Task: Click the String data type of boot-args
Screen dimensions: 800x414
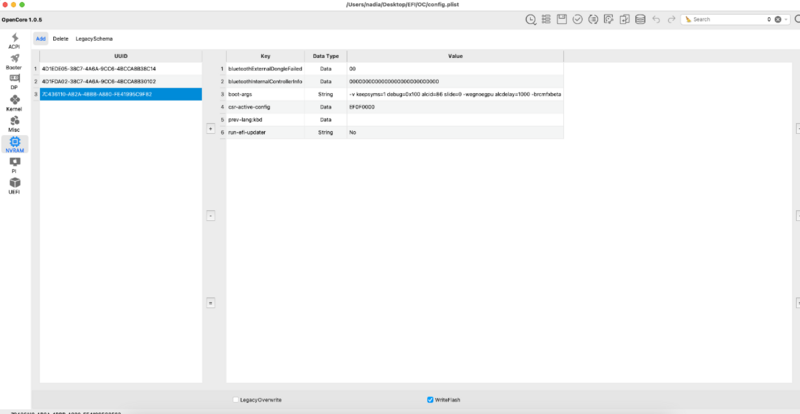Action: coord(326,94)
